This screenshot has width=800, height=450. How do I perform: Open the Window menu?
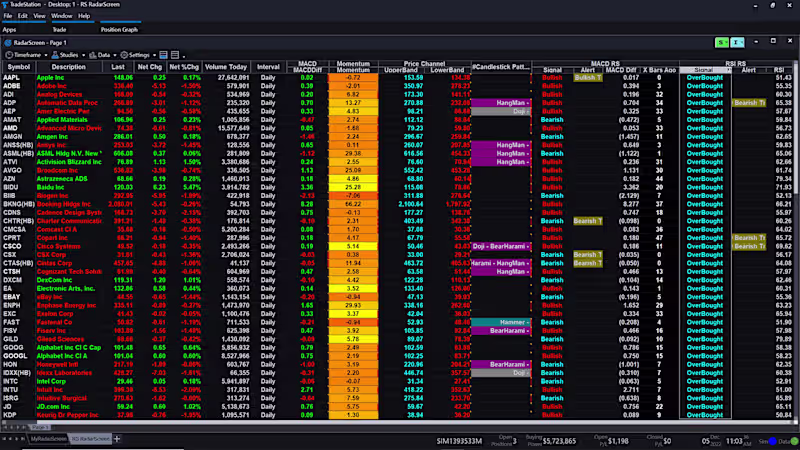(x=62, y=16)
